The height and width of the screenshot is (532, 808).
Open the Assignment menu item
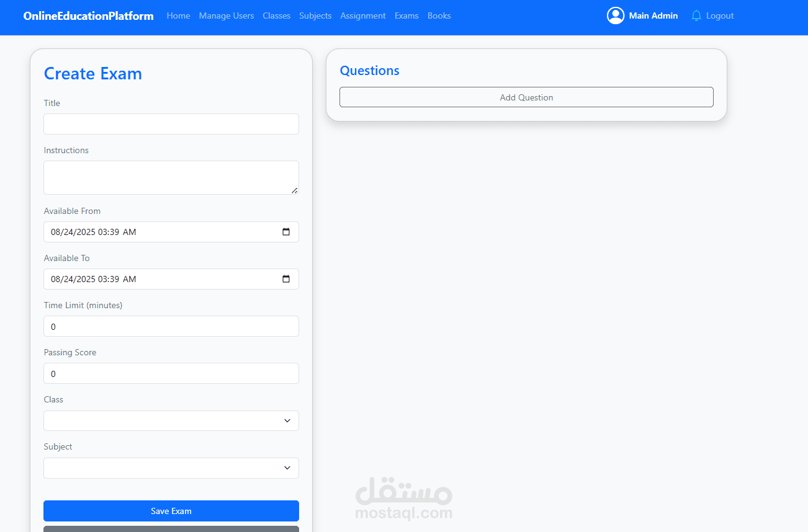363,16
